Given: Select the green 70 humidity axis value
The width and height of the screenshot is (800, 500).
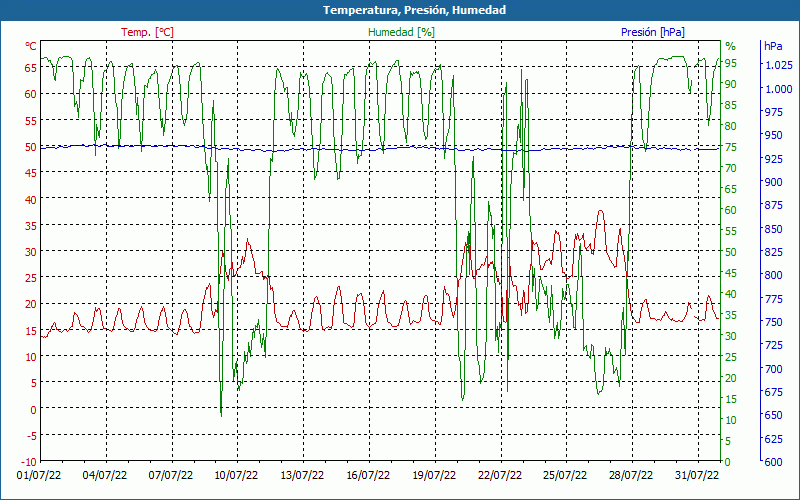Looking at the screenshot, I should 731,168.
